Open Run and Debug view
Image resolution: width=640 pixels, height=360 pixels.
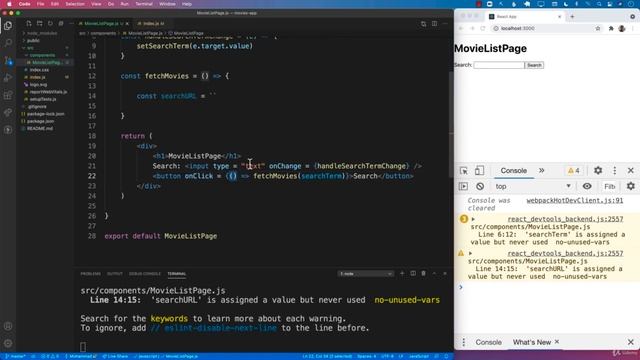[x=8, y=78]
